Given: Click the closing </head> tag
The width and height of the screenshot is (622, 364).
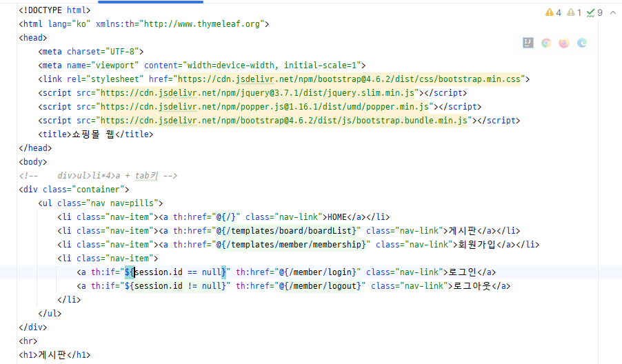Looking at the screenshot, I should (35, 148).
